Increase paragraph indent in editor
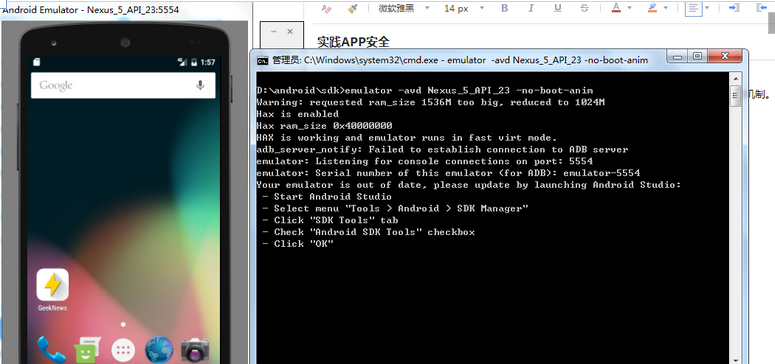775x364 pixels. click(734, 8)
